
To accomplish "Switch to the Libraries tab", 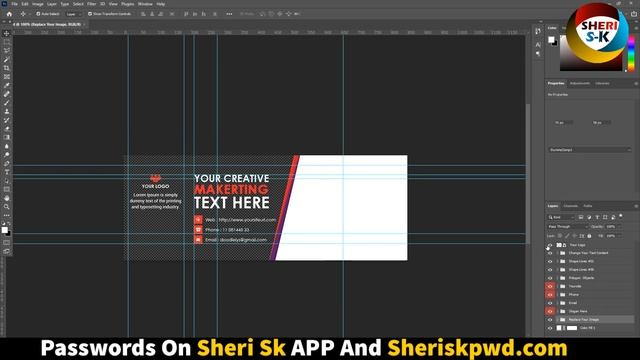I will pos(602,83).
